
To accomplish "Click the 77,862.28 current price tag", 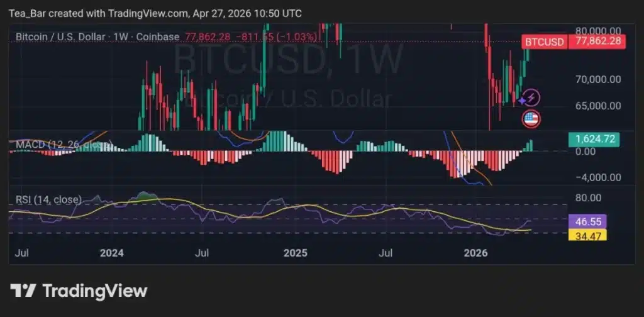I will pyautogui.click(x=597, y=42).
